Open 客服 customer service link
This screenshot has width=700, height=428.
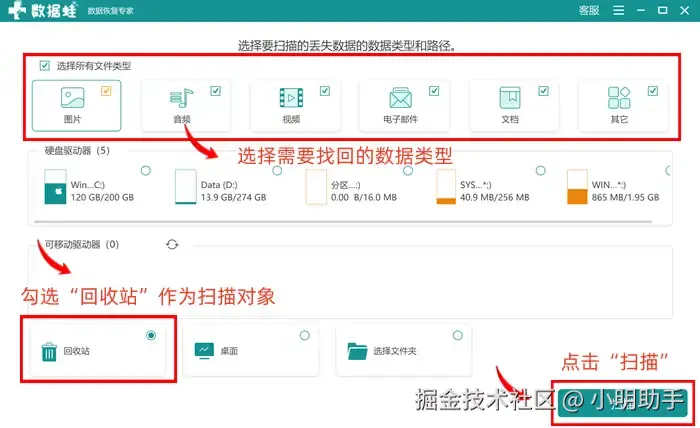[589, 10]
